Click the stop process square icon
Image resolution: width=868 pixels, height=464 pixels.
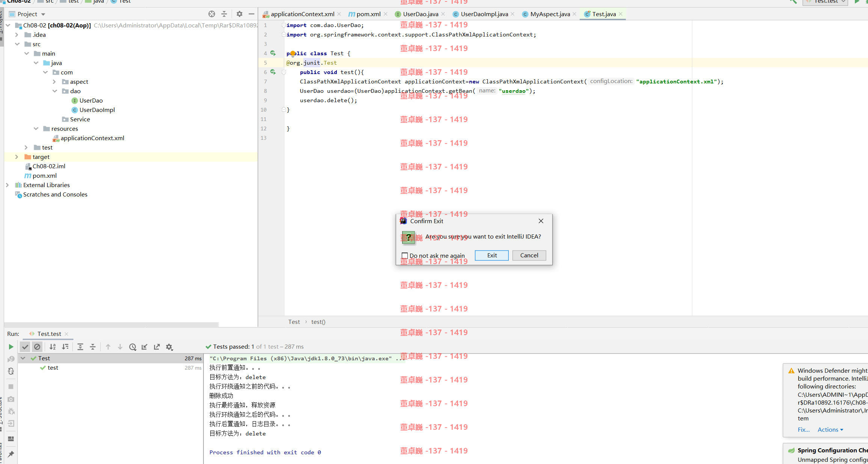click(11, 387)
